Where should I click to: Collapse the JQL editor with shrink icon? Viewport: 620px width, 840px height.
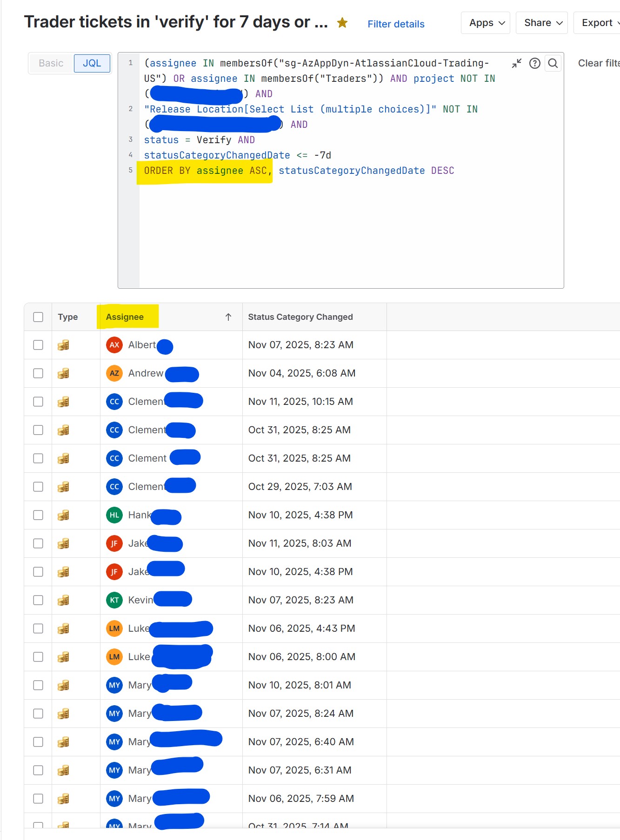point(517,63)
